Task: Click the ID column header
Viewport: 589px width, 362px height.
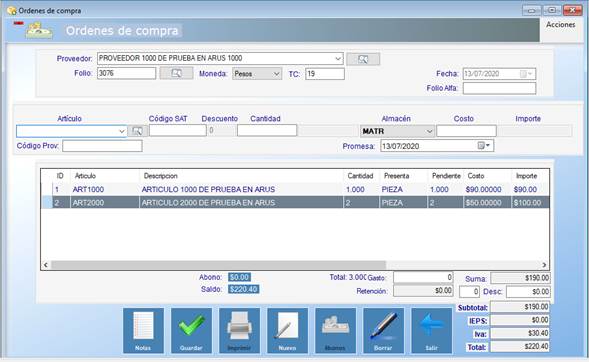Action: tap(60, 176)
